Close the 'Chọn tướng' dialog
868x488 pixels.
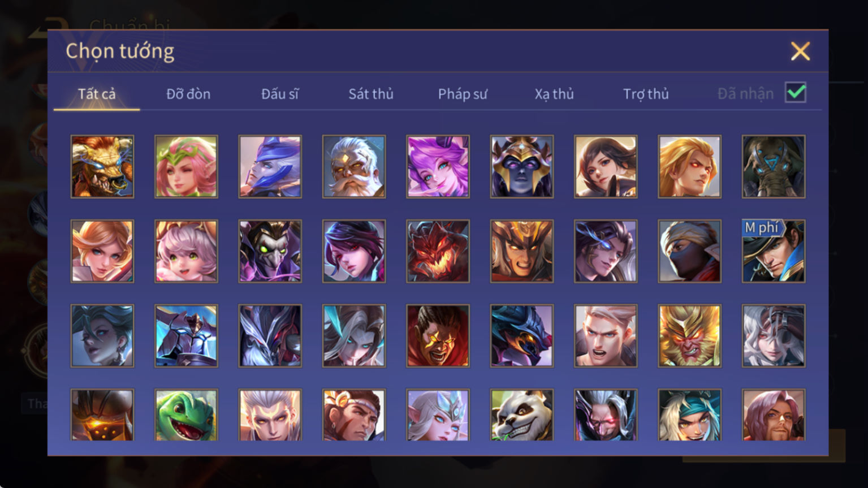point(800,51)
